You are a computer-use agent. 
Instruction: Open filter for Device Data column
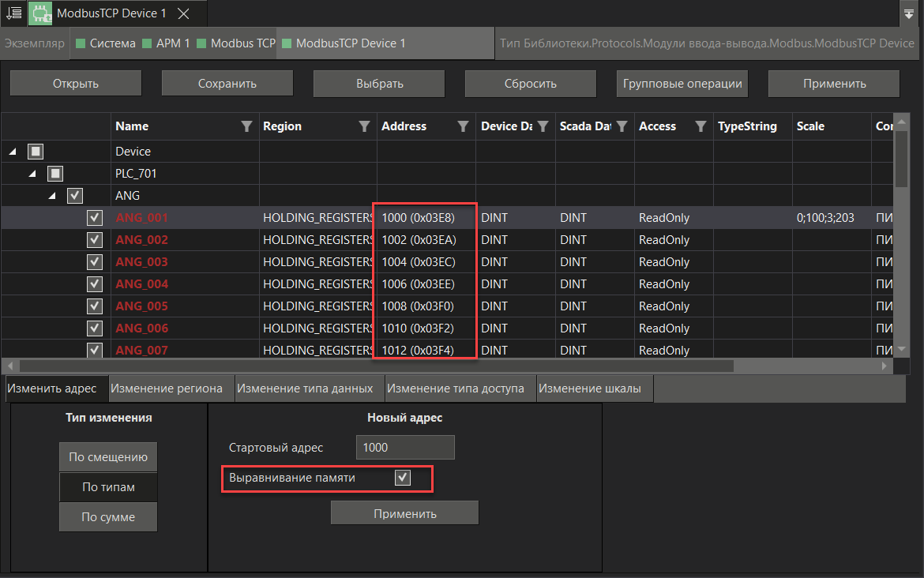pos(543,126)
